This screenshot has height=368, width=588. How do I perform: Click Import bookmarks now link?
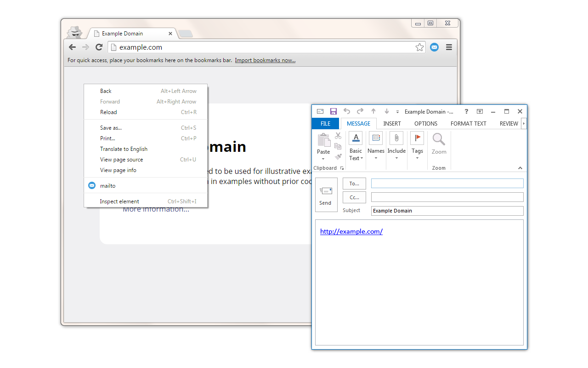coord(265,60)
